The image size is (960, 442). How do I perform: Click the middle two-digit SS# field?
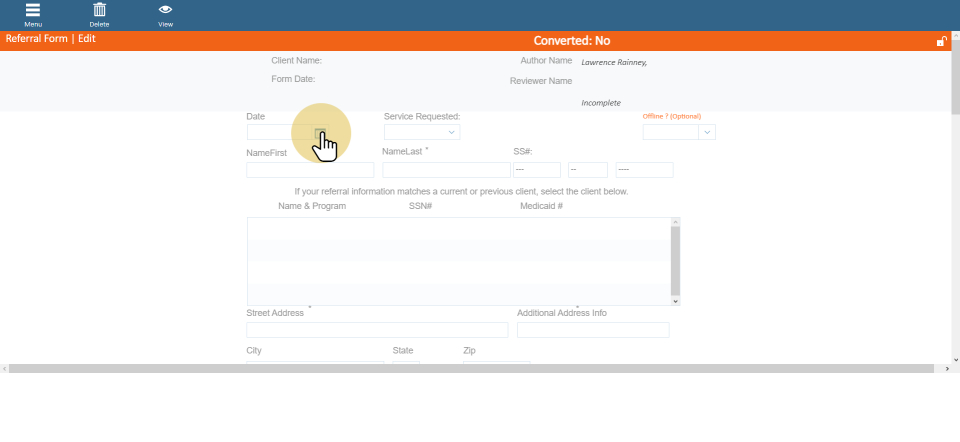coord(587,170)
